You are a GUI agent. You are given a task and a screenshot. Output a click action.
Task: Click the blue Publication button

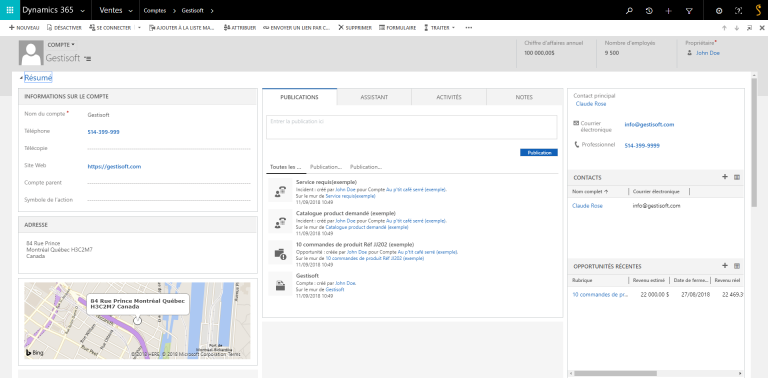coord(539,153)
